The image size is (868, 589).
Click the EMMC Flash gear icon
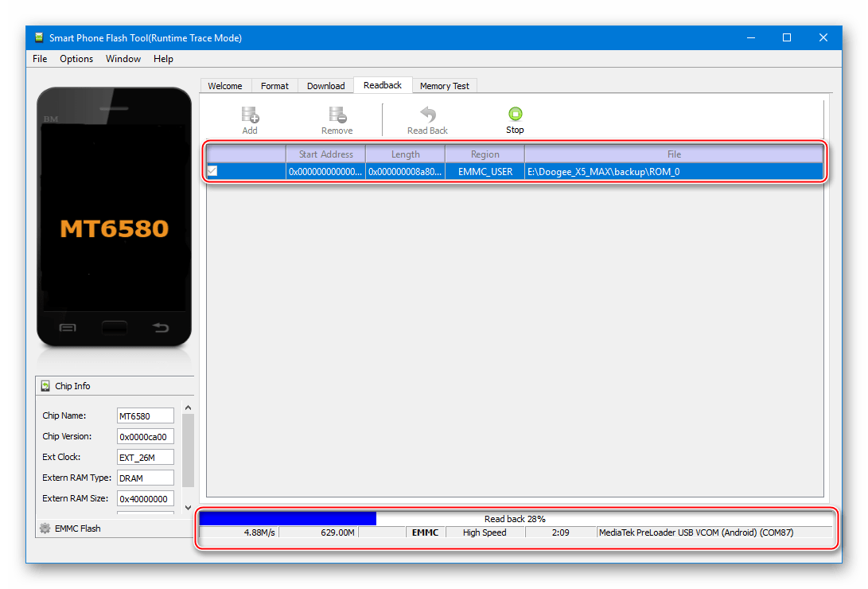(x=45, y=528)
